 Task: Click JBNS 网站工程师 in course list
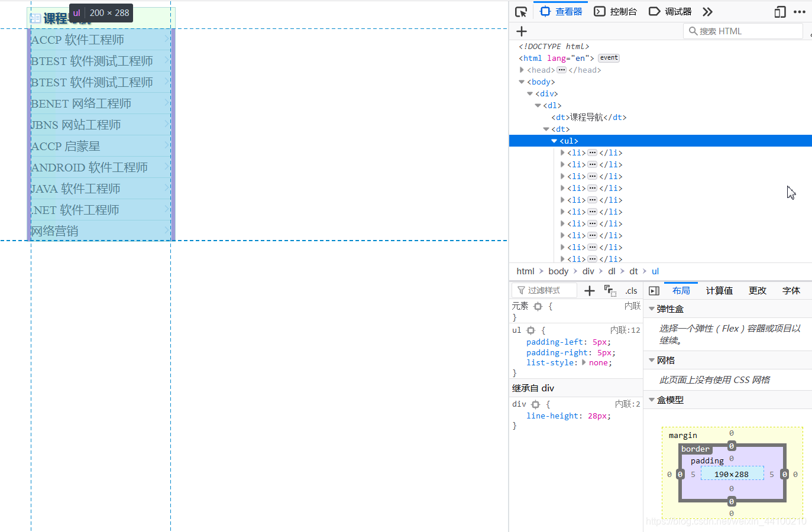(76, 125)
